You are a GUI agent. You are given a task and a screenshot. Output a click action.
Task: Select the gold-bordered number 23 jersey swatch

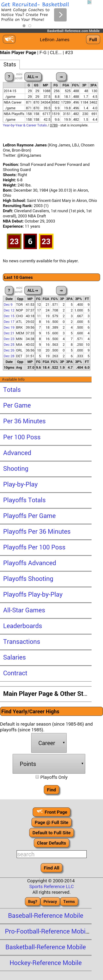[46, 241]
